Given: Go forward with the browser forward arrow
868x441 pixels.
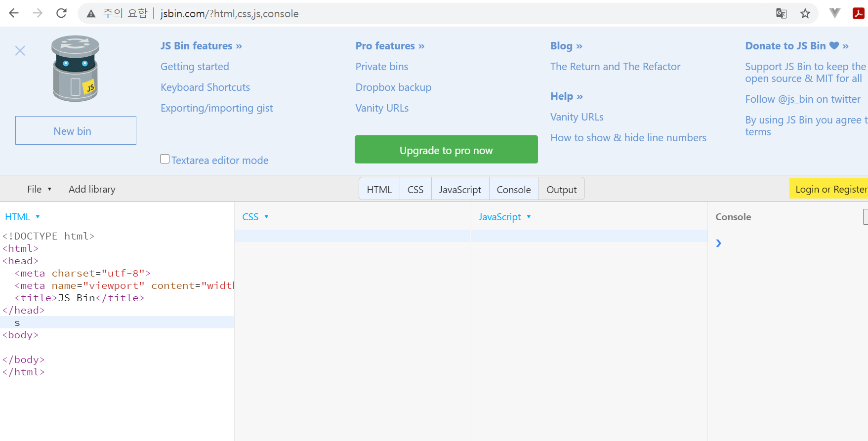Looking at the screenshot, I should 38,13.
